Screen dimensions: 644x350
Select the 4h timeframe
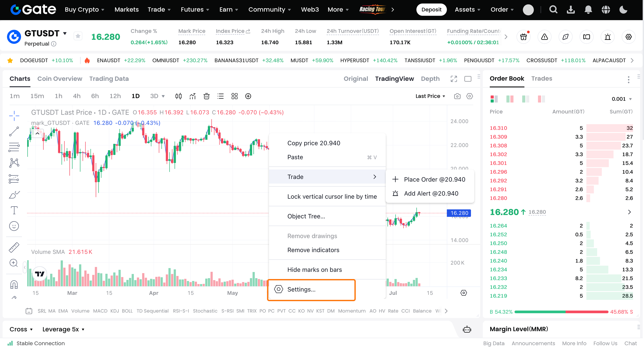point(77,96)
